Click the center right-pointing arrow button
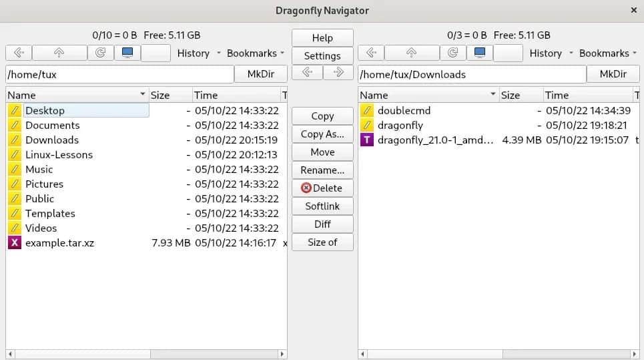 [x=338, y=72]
